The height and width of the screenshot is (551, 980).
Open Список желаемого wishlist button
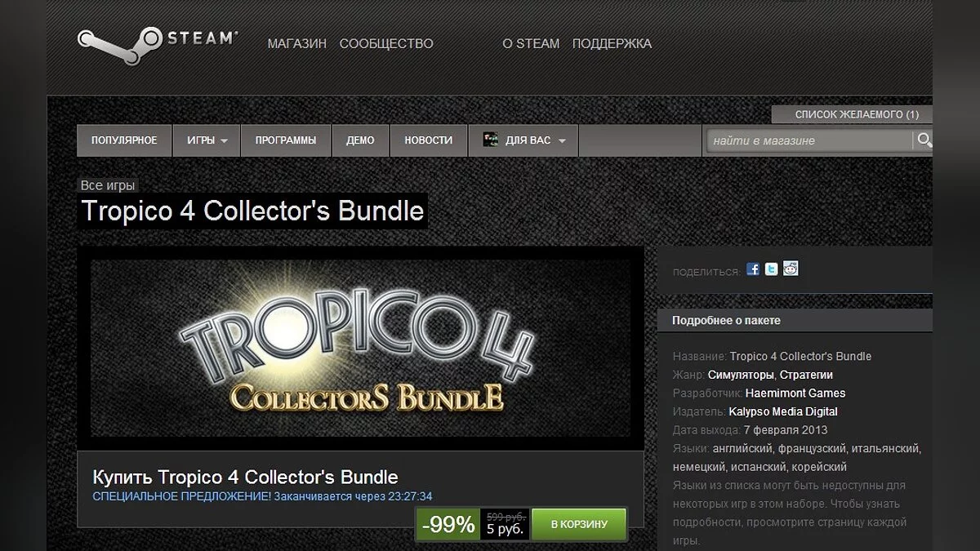pyautogui.click(x=852, y=114)
